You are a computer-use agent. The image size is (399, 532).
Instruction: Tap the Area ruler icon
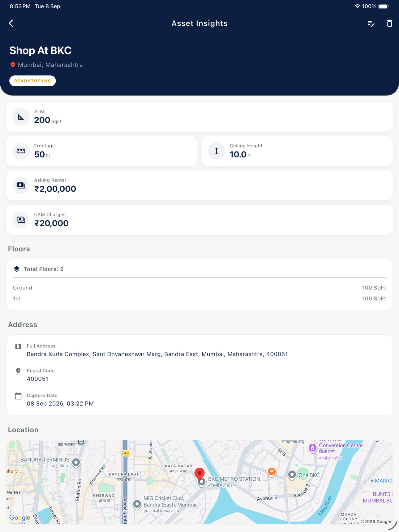pos(21,117)
